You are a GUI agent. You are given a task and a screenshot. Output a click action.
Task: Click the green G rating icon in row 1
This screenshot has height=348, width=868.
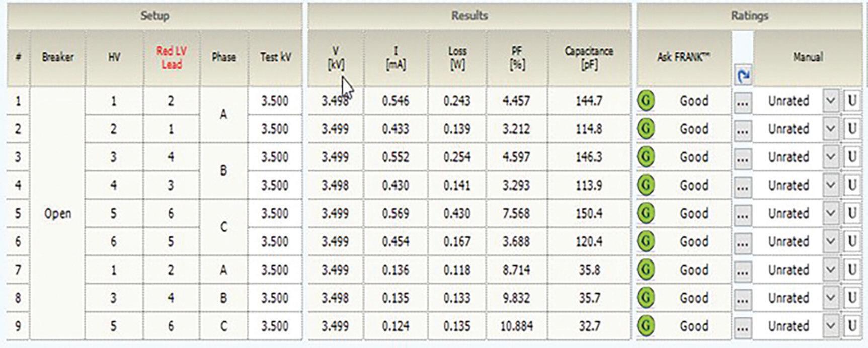coord(646,101)
